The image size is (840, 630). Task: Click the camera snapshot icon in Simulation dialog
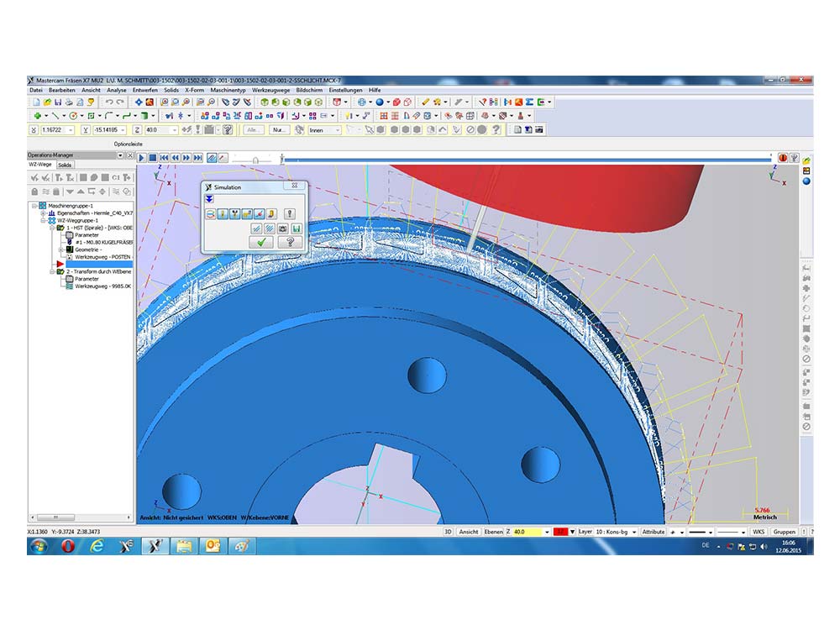283,228
